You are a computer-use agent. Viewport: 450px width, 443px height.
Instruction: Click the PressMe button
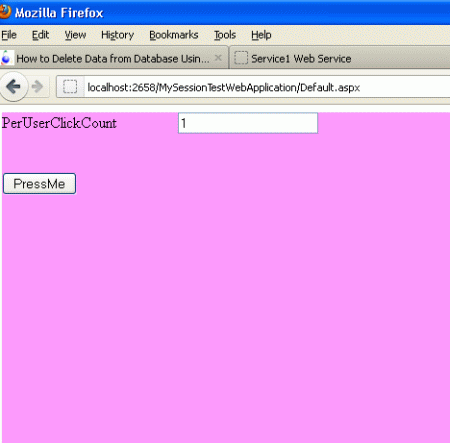(x=39, y=184)
